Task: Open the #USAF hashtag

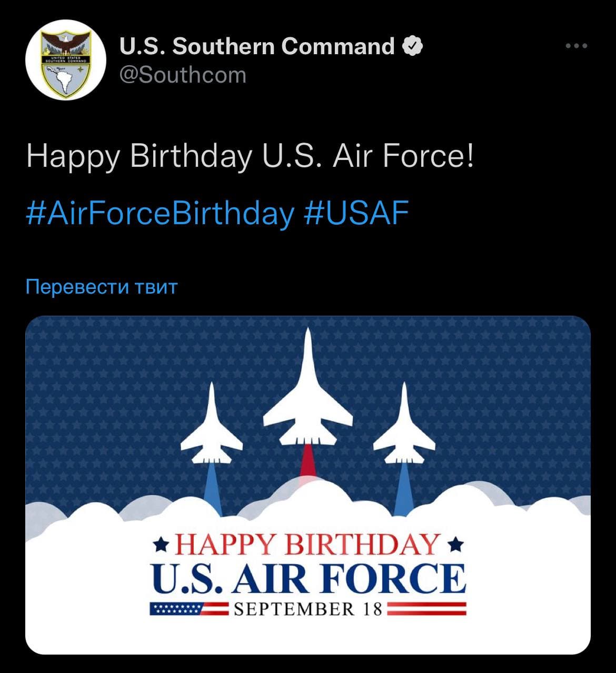Action: [356, 214]
